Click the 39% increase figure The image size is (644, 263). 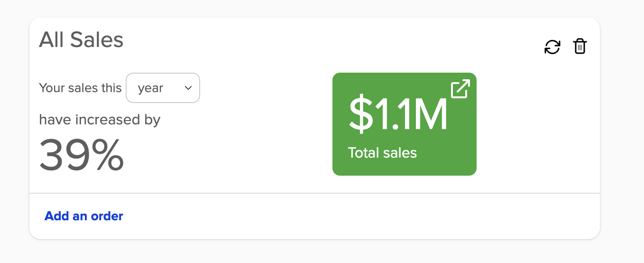81,156
